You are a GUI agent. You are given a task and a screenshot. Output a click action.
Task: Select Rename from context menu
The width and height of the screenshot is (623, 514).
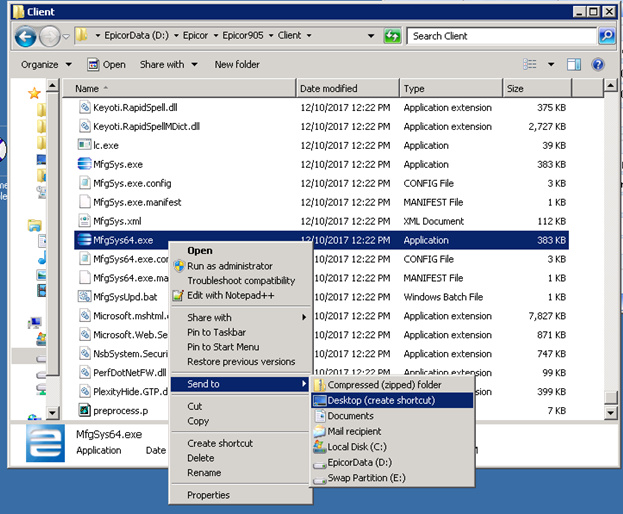tap(240, 472)
